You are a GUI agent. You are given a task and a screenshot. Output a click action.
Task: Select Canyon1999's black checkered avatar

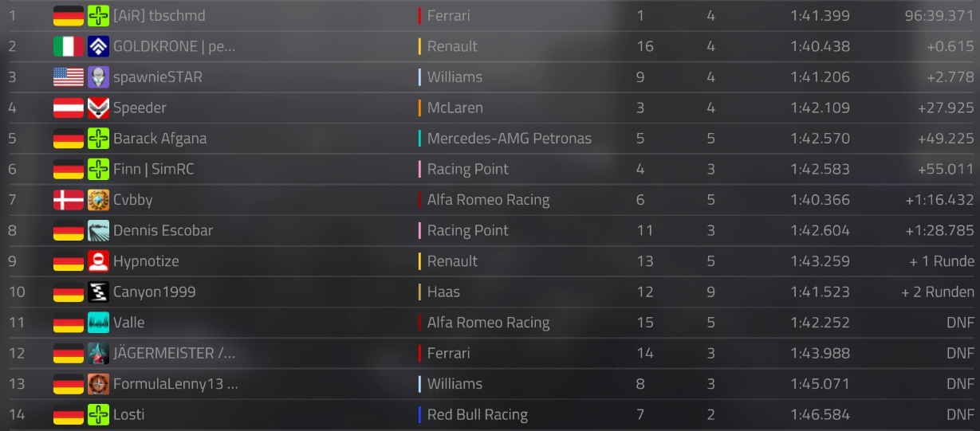coord(98,292)
